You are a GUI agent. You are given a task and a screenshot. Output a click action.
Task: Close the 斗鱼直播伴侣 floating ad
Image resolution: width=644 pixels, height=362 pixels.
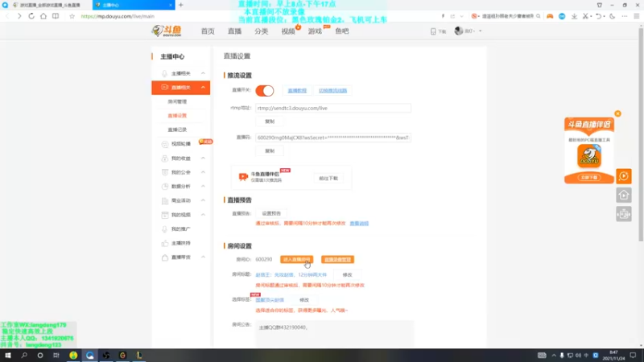click(x=617, y=113)
